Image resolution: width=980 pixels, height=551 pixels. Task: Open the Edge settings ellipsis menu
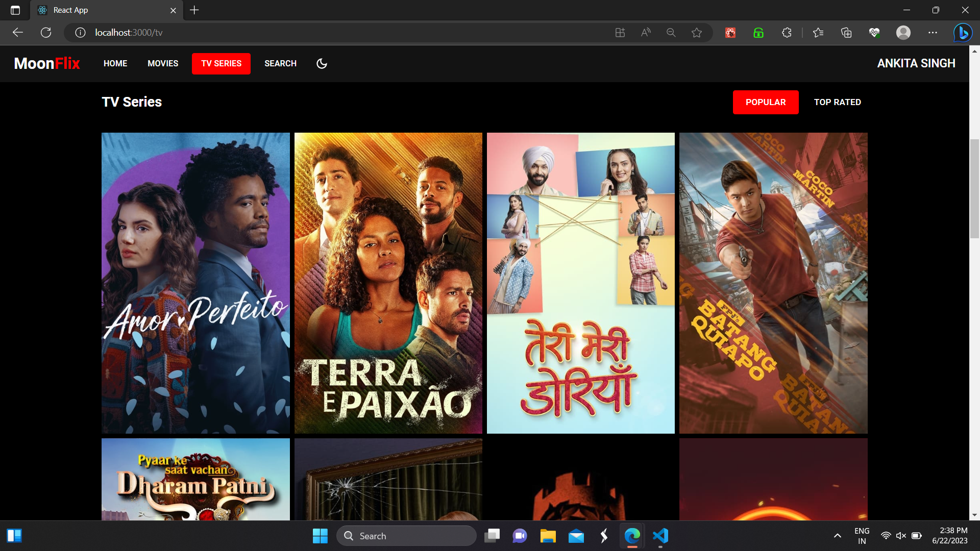click(933, 32)
